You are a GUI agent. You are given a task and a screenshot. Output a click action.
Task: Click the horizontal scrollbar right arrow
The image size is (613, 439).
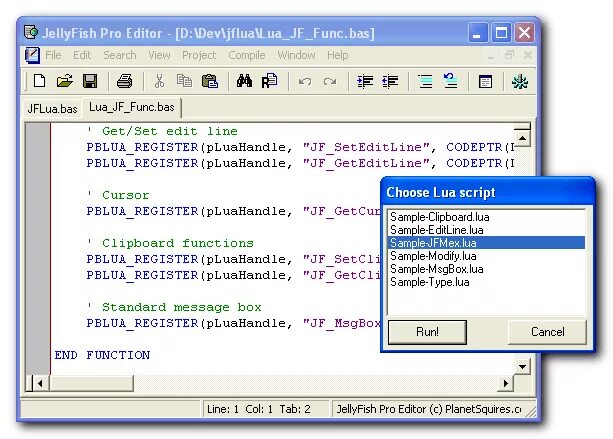(x=506, y=383)
